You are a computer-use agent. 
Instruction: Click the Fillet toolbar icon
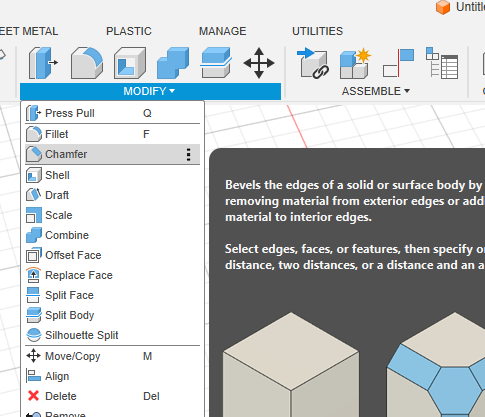tap(87, 63)
